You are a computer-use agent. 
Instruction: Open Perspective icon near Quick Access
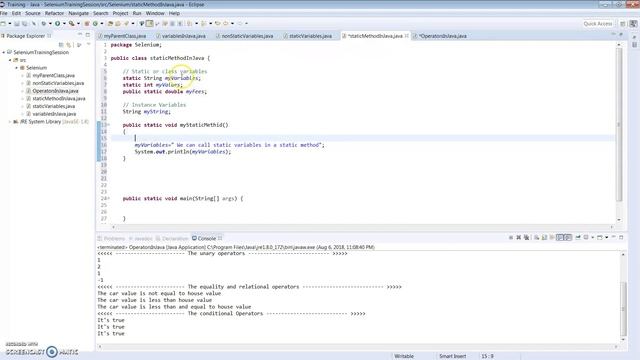(x=623, y=24)
